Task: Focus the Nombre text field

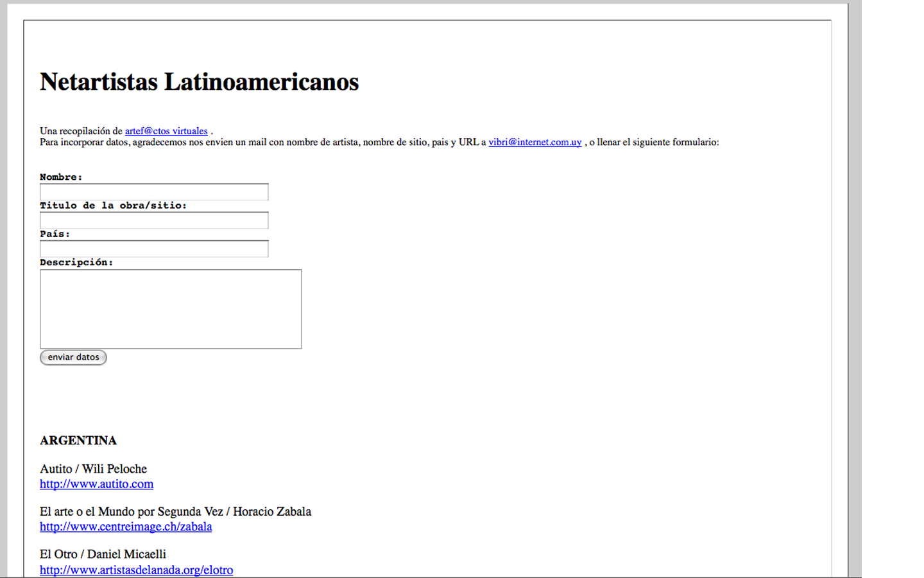Action: click(x=154, y=192)
